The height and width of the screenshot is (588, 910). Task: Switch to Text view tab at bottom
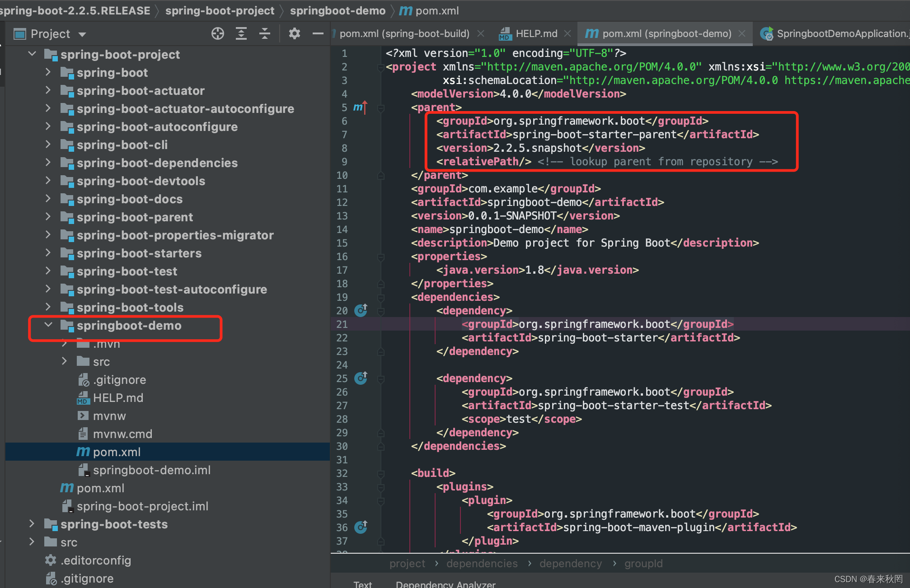[363, 584]
